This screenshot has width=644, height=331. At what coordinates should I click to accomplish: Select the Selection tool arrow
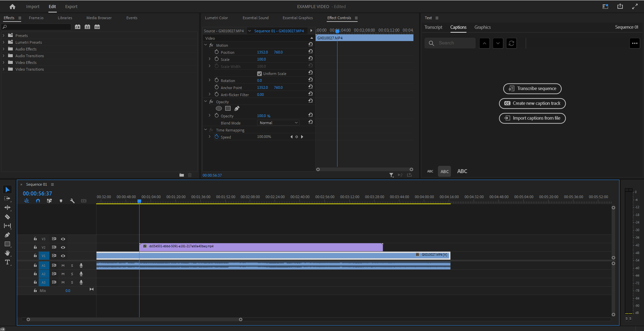pyautogui.click(x=7, y=190)
